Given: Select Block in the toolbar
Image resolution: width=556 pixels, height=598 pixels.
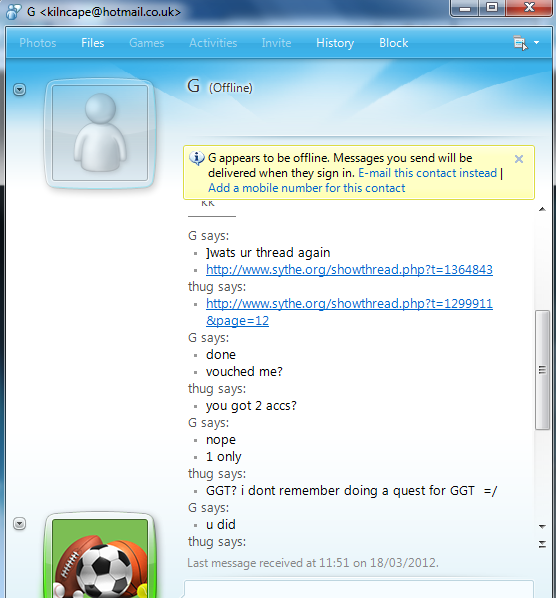Looking at the screenshot, I should (x=394, y=43).
